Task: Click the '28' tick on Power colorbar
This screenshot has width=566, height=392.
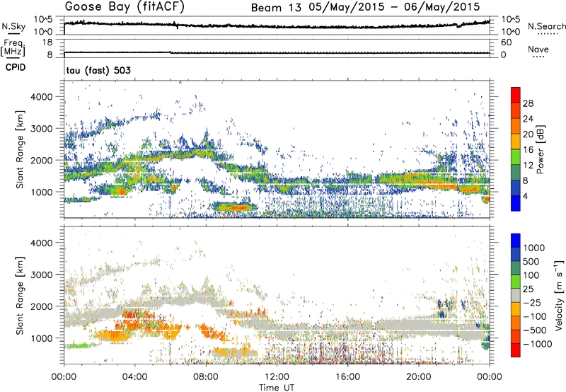Action: click(528, 103)
